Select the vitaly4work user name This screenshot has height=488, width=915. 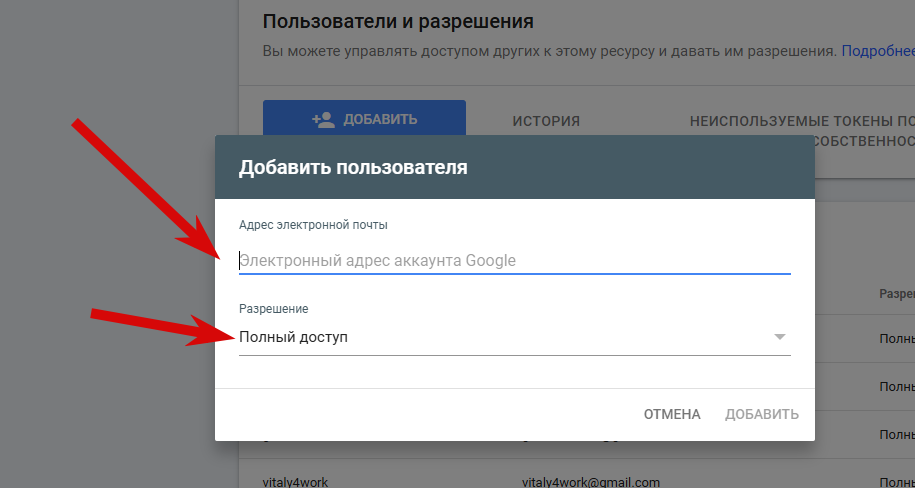click(x=295, y=482)
